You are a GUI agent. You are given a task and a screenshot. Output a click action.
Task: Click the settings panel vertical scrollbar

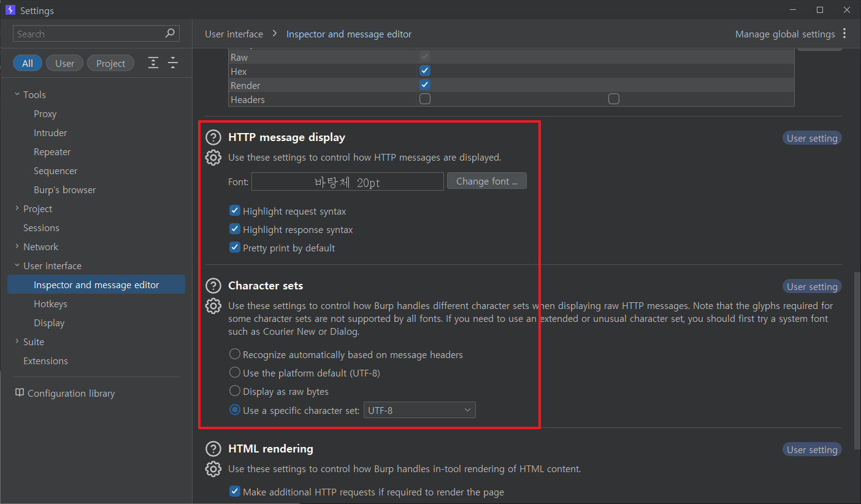(x=857, y=362)
